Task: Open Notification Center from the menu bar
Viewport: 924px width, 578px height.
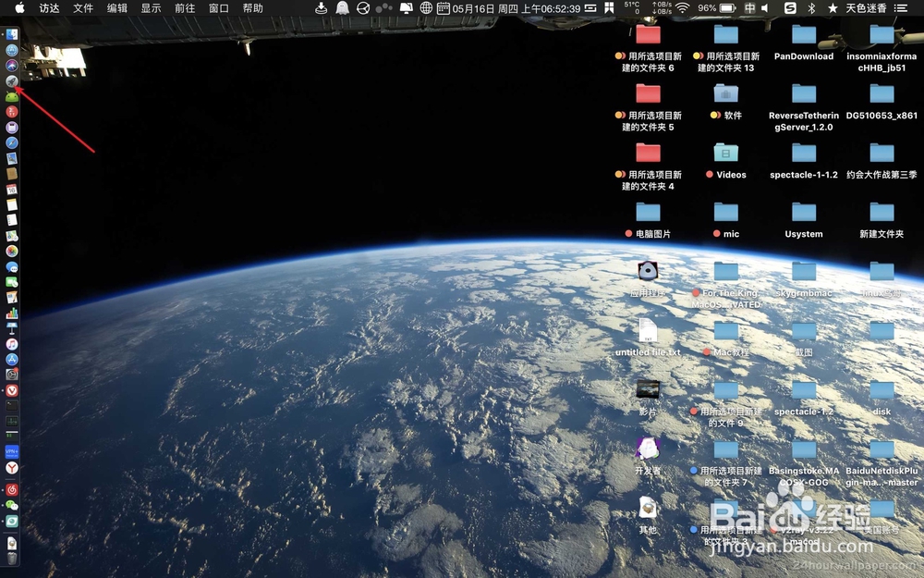Action: click(903, 9)
